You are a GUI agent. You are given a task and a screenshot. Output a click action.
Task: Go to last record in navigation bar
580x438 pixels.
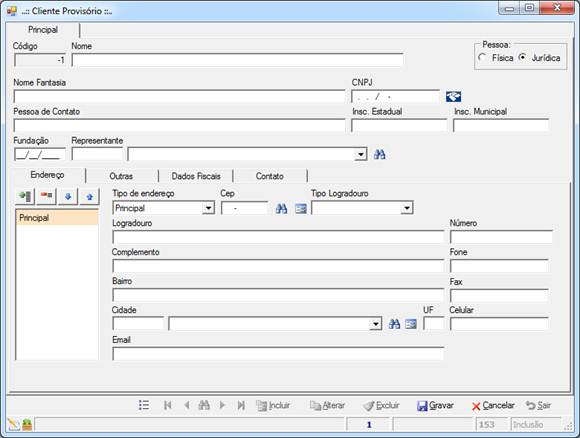tap(241, 405)
